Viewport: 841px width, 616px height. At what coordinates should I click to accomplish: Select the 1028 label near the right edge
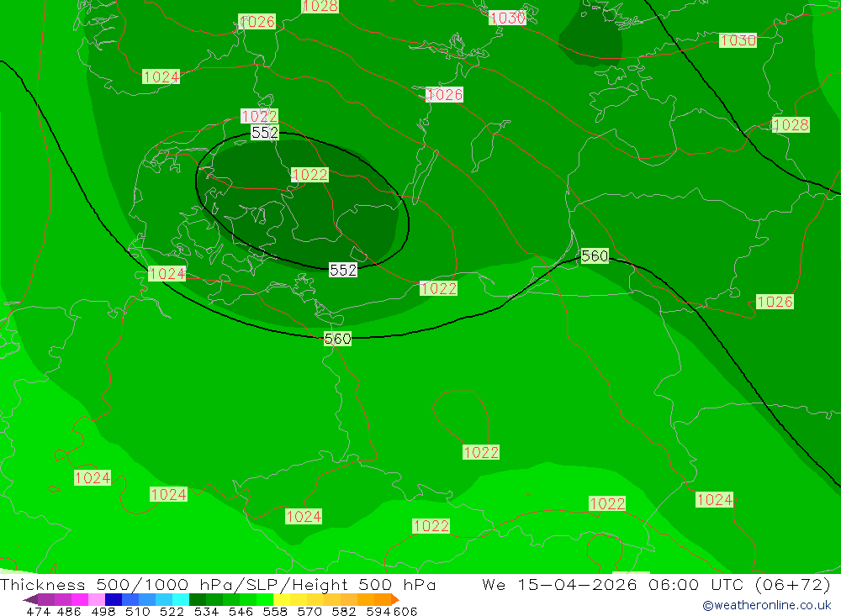tap(791, 124)
